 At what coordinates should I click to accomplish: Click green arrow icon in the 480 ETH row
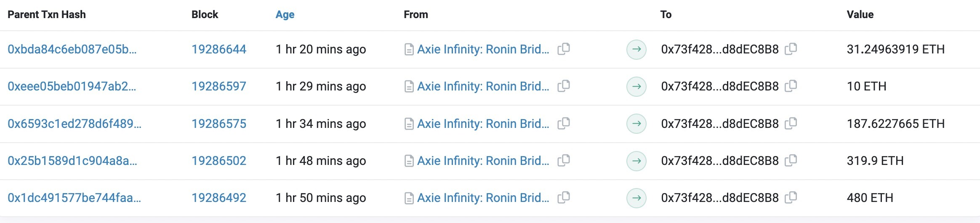click(x=636, y=198)
